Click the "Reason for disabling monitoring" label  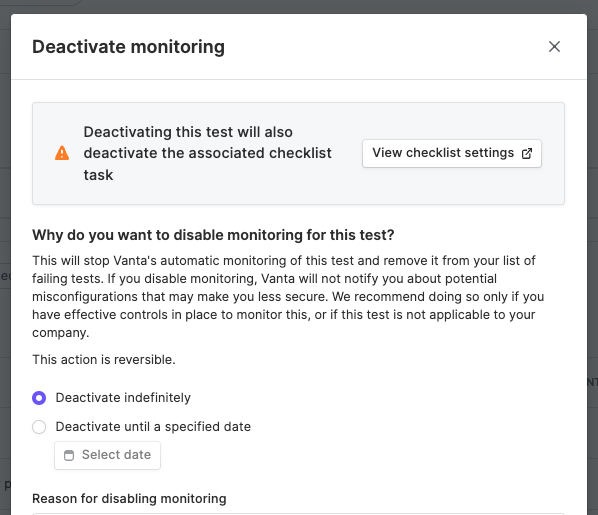point(129,499)
